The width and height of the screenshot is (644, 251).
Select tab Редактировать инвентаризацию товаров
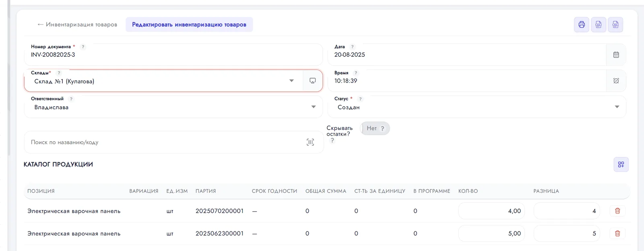pos(189,25)
